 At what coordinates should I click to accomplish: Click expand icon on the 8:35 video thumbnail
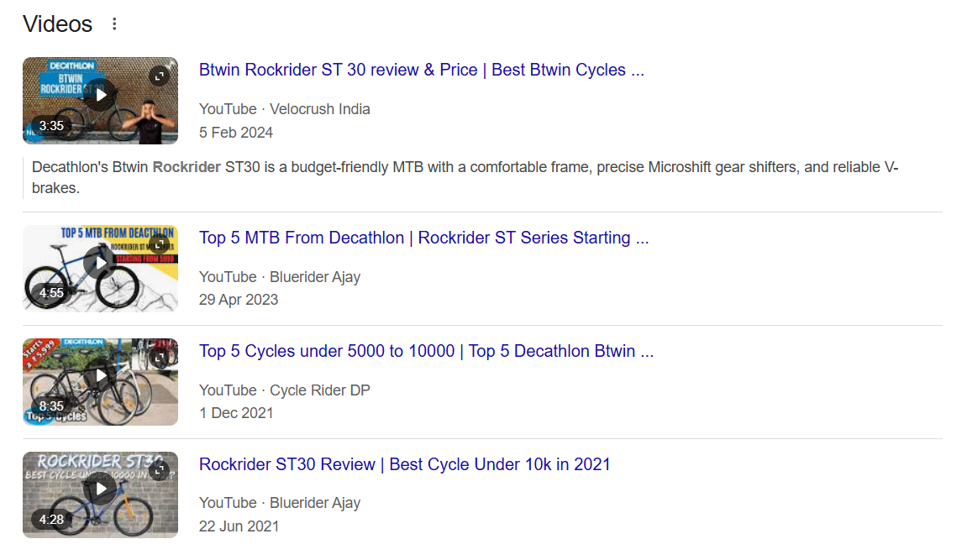(x=160, y=358)
